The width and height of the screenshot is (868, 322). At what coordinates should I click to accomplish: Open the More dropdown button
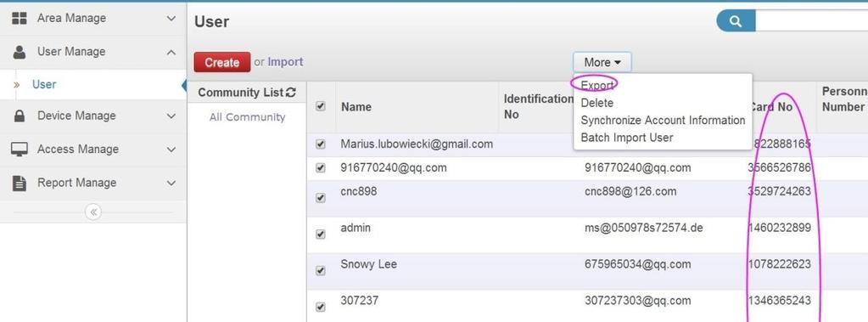(602, 63)
